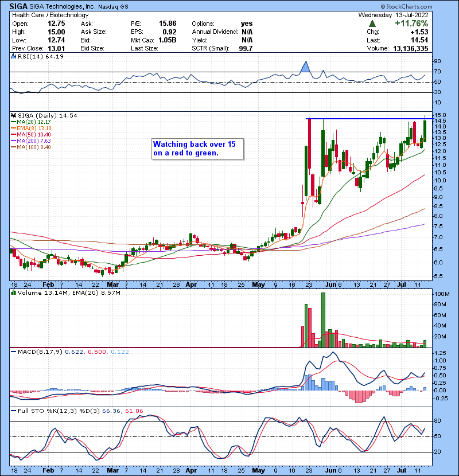
Task: Click the RSI overbought blue shaded peak
Action: [x=306, y=67]
